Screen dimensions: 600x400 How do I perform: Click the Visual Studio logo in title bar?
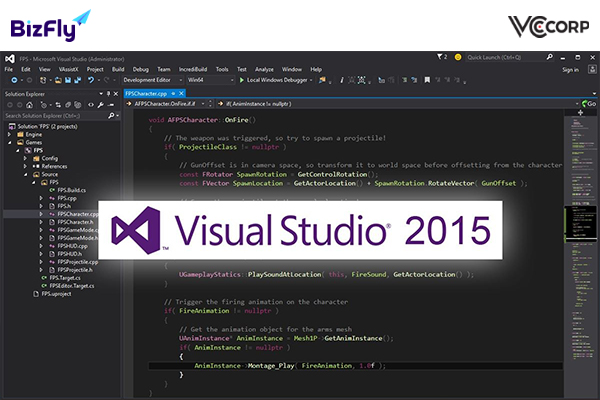10,59
